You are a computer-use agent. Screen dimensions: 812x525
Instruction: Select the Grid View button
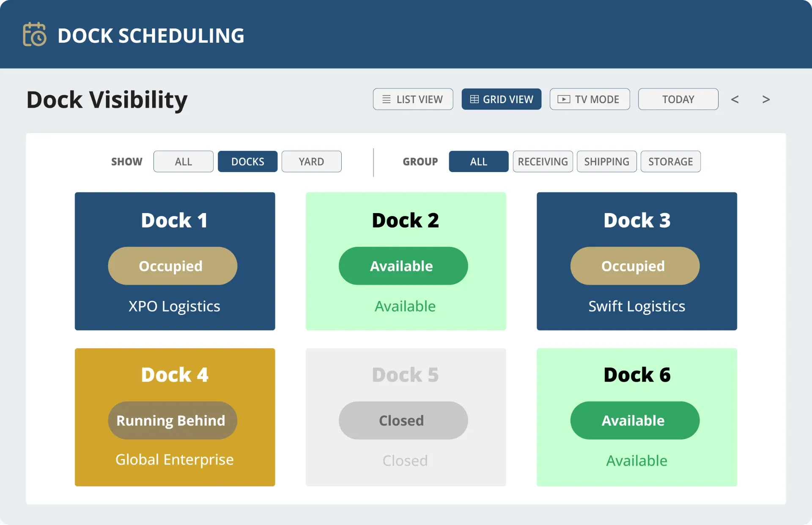click(x=501, y=99)
